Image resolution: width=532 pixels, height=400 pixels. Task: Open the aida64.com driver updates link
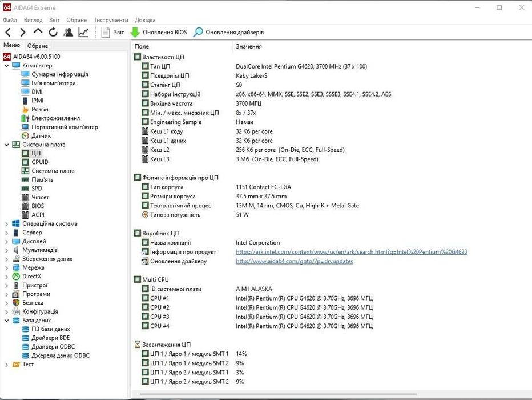coord(295,261)
